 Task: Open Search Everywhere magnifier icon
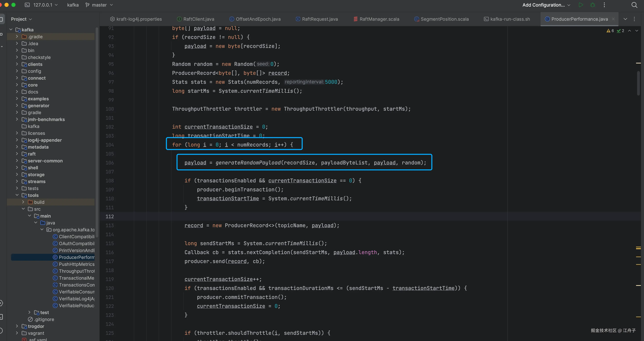pyautogui.click(x=634, y=5)
